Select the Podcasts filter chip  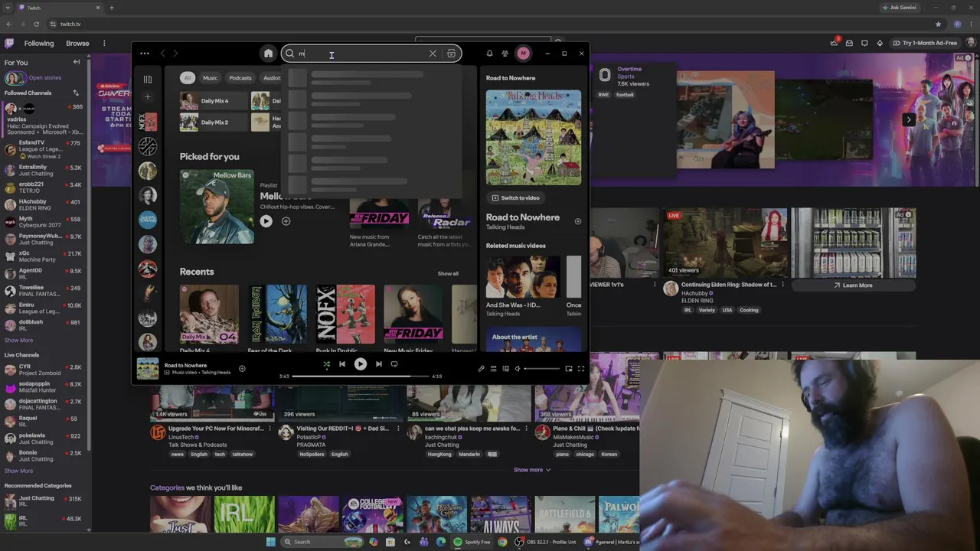(240, 77)
